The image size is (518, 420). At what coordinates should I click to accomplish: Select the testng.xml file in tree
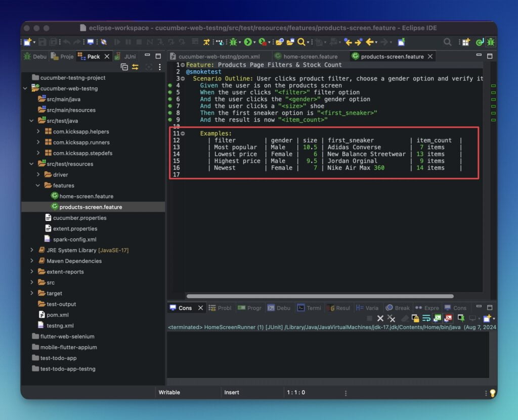tap(60, 325)
